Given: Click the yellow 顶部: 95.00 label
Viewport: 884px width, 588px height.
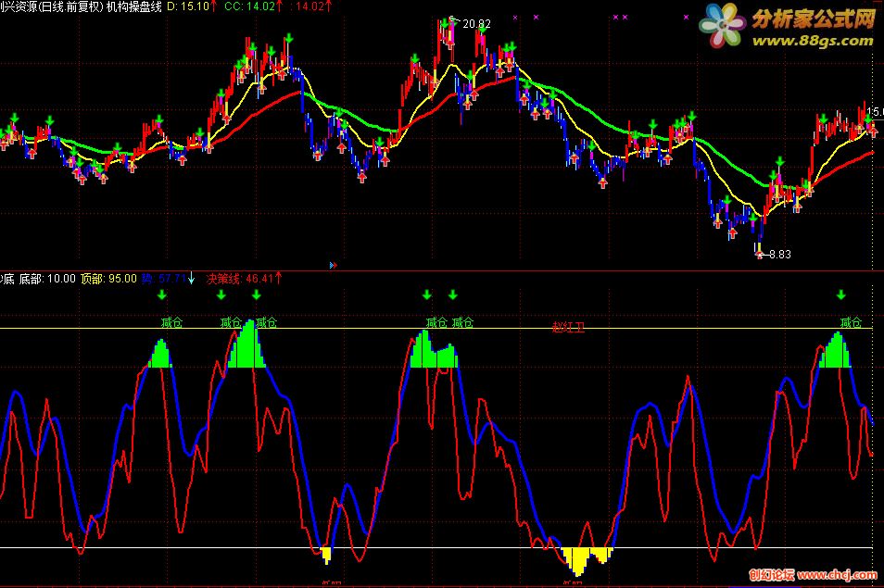Looking at the screenshot, I should pos(108,278).
